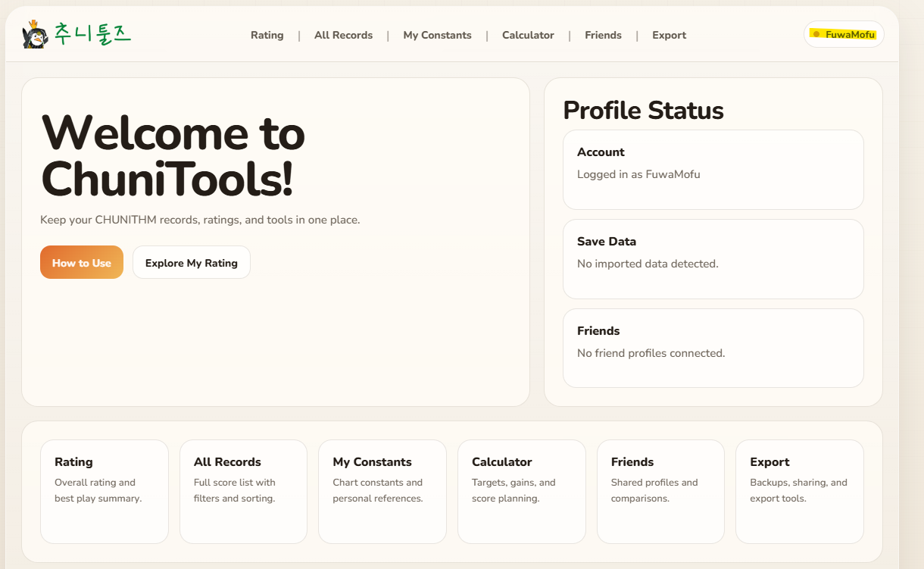Viewport: 924px width, 569px height.
Task: Select Friends in the top navigation bar
Action: point(603,35)
